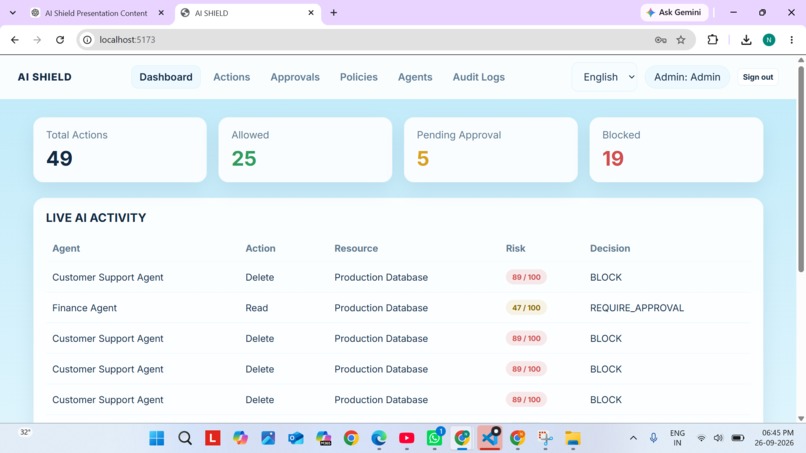Switch to Visual Studio Code in taskbar
The width and height of the screenshot is (806, 453).
[490, 438]
